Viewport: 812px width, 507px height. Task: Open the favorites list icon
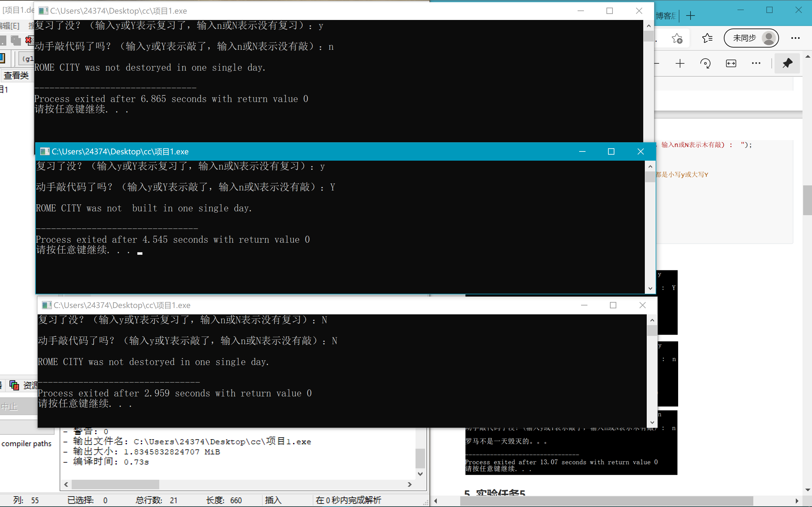[707, 38]
